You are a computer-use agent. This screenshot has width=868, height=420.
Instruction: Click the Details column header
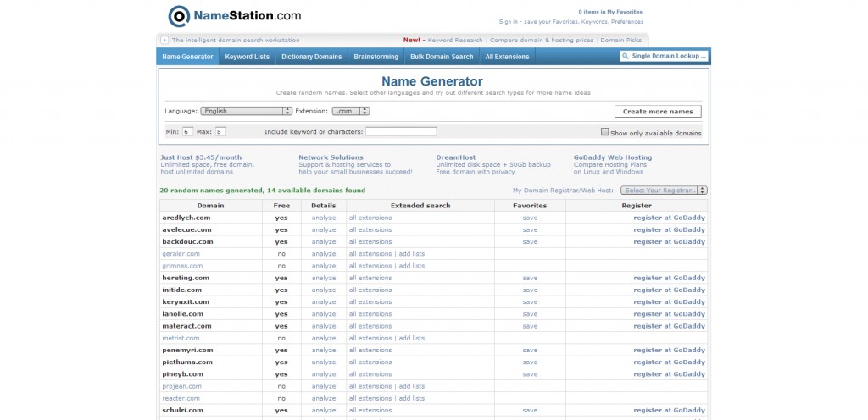click(324, 206)
